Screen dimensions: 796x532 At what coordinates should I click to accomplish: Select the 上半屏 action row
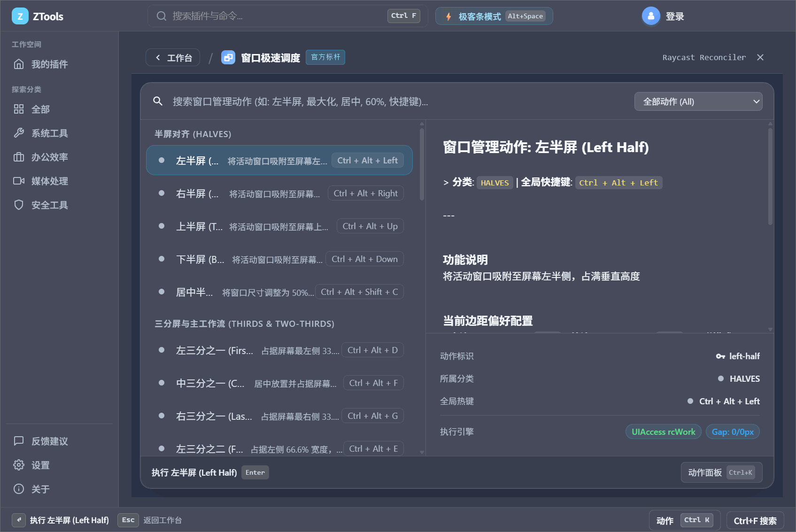coord(279,226)
